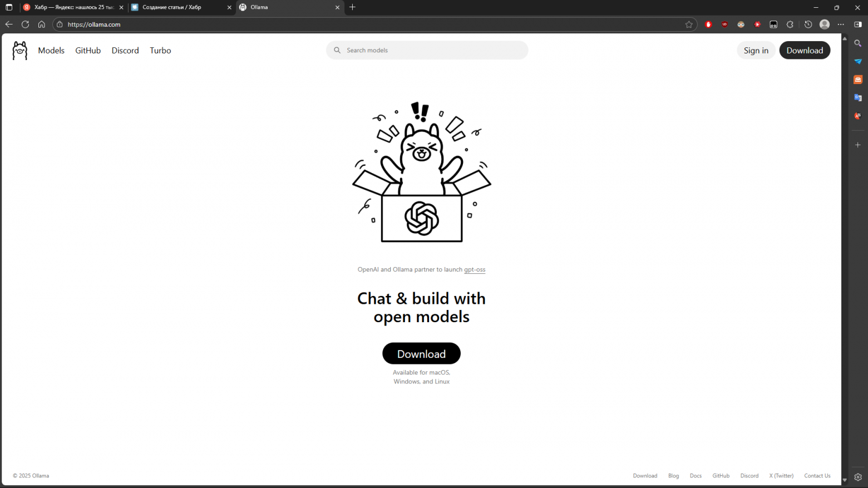
Task: Click the address bar URL ollama.com
Action: (94, 24)
